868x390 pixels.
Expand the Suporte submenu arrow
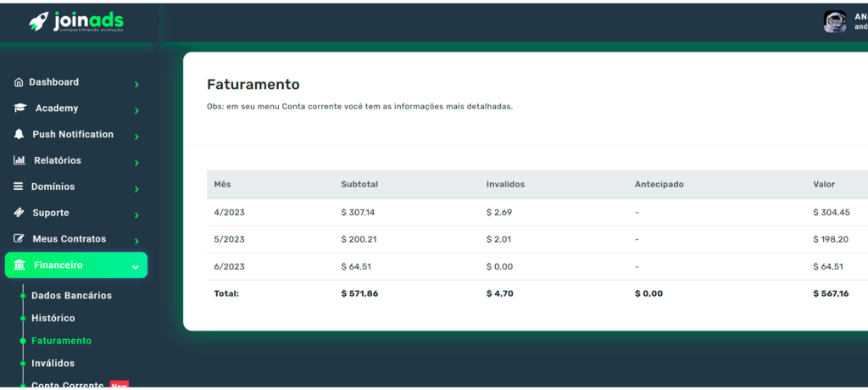[x=136, y=214]
